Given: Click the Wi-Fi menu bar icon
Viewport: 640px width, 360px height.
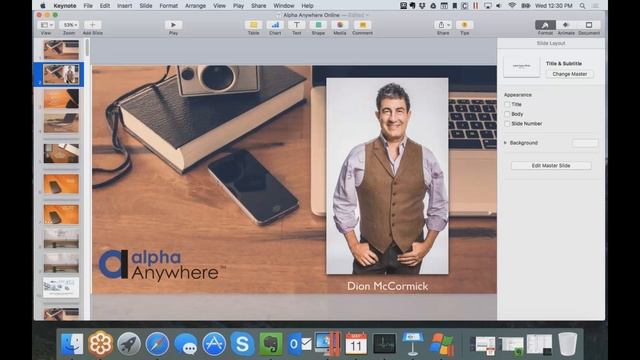Looking at the screenshot, I should coord(512,6).
